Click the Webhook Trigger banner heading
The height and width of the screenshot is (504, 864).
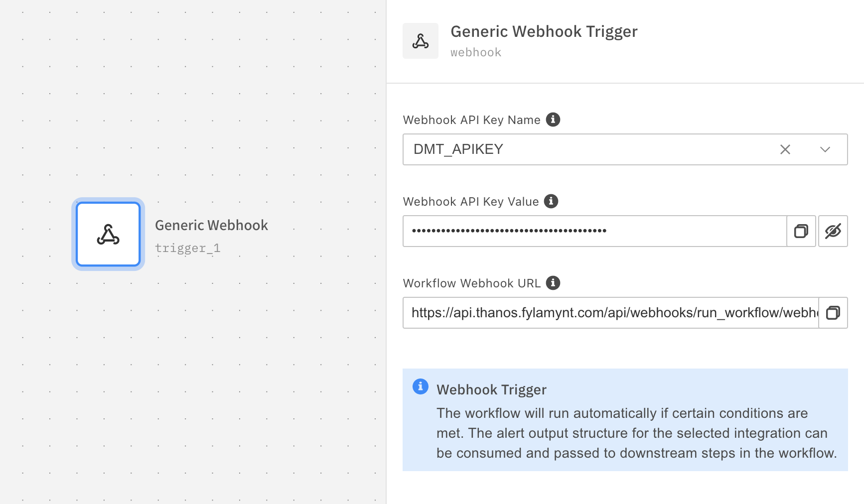point(491,389)
